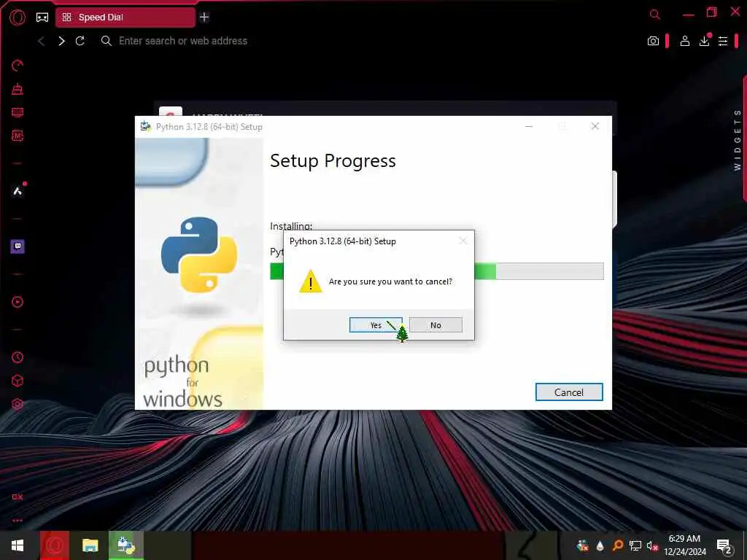Screen dimensions: 747x560
Task: Open the Windows notification center icon
Action: 724,545
